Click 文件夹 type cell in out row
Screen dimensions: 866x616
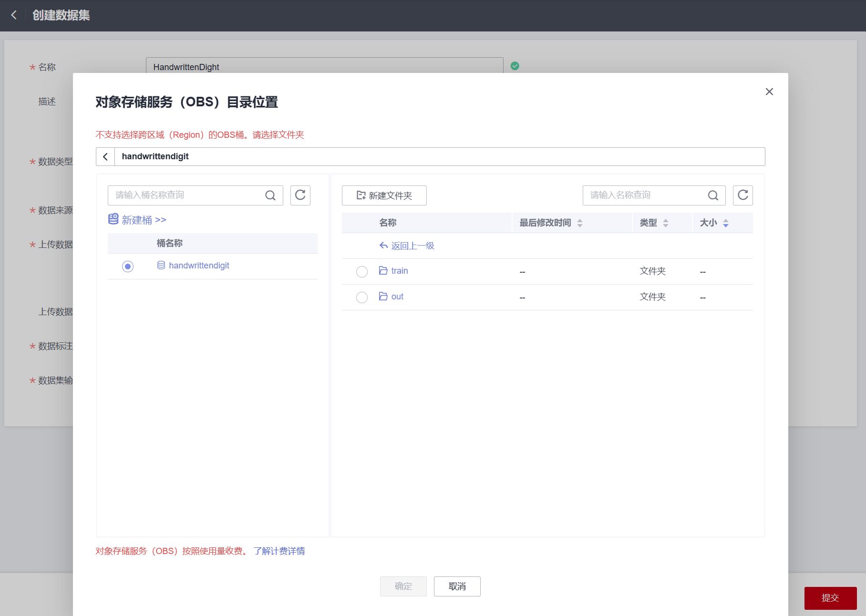[652, 297]
